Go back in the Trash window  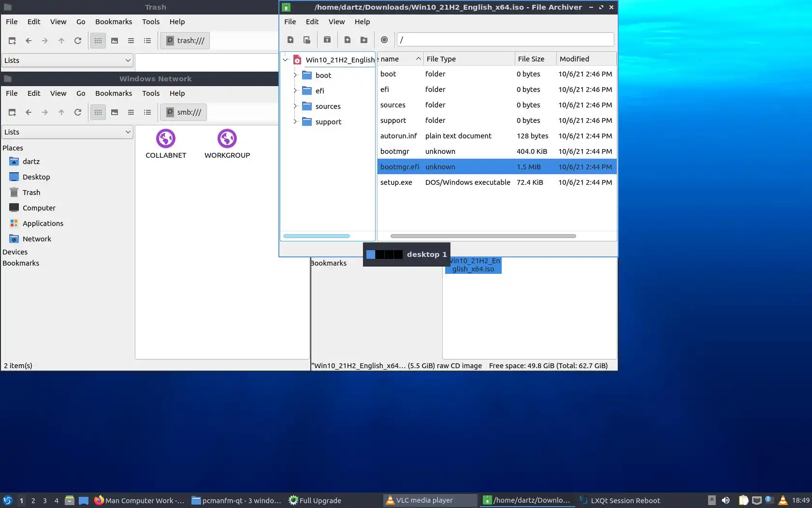[x=29, y=41]
